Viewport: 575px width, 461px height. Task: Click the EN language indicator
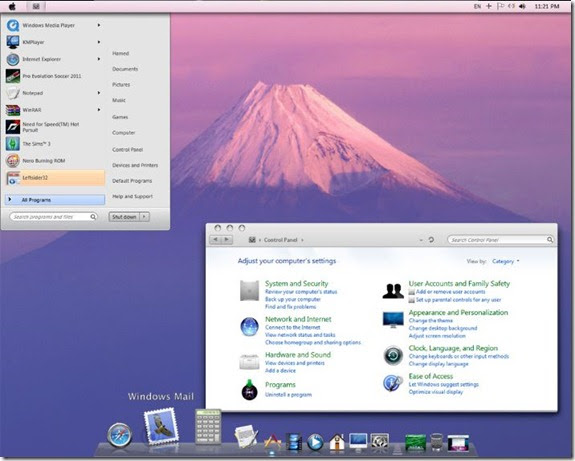click(x=477, y=6)
